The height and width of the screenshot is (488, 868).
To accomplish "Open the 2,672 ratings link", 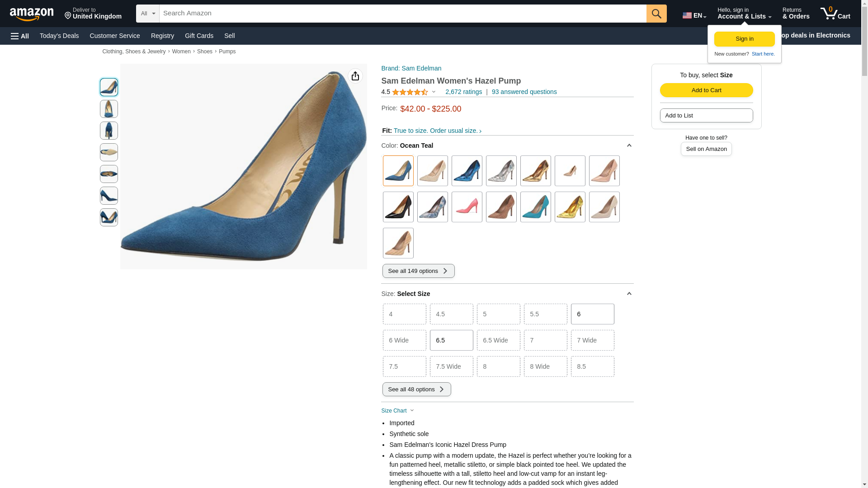I will [x=463, y=92].
